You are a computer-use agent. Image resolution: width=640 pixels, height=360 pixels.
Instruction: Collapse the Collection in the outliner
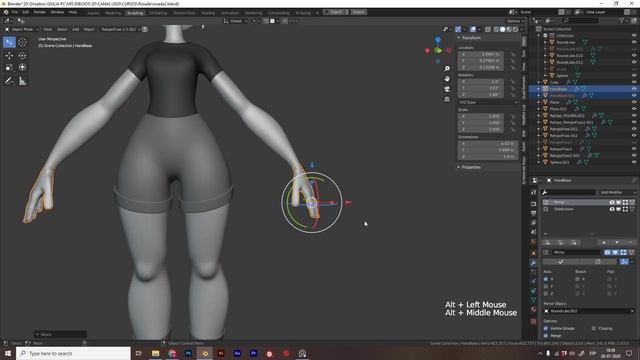click(x=539, y=36)
